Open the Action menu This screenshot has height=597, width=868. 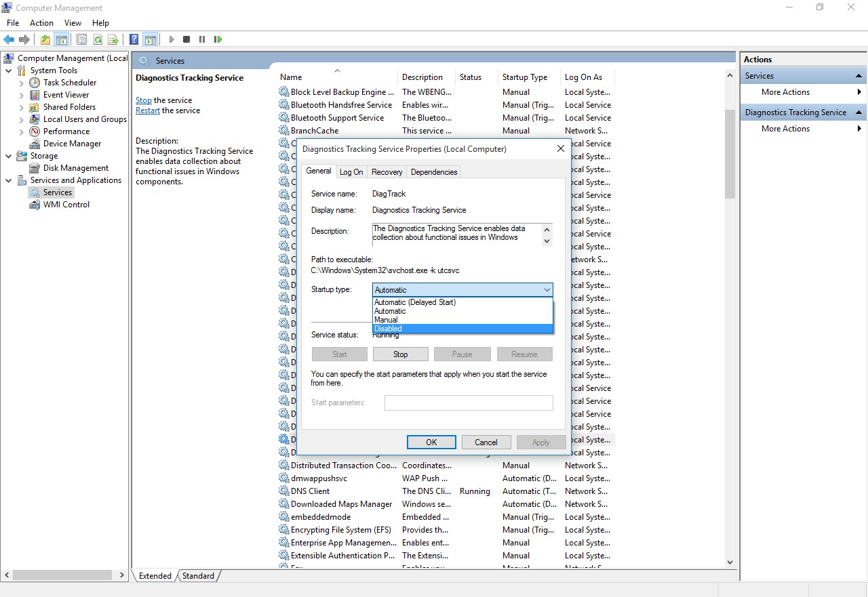[x=41, y=23]
